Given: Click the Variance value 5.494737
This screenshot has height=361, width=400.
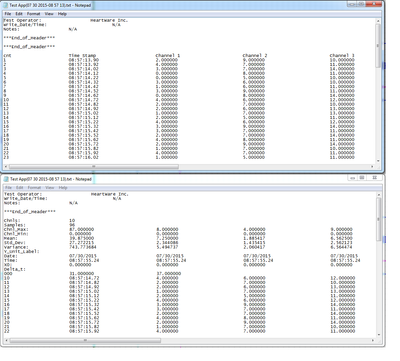Looking at the screenshot, I should tap(167, 247).
